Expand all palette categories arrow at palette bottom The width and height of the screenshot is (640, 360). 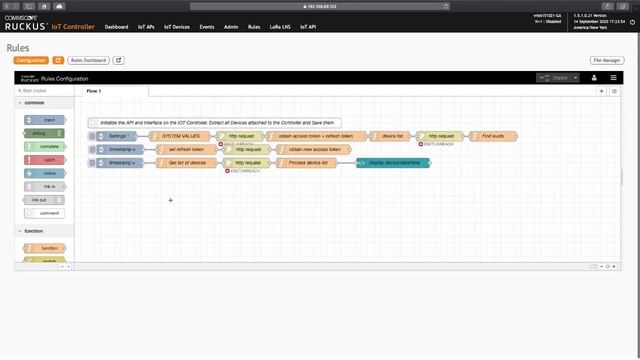(x=68, y=267)
